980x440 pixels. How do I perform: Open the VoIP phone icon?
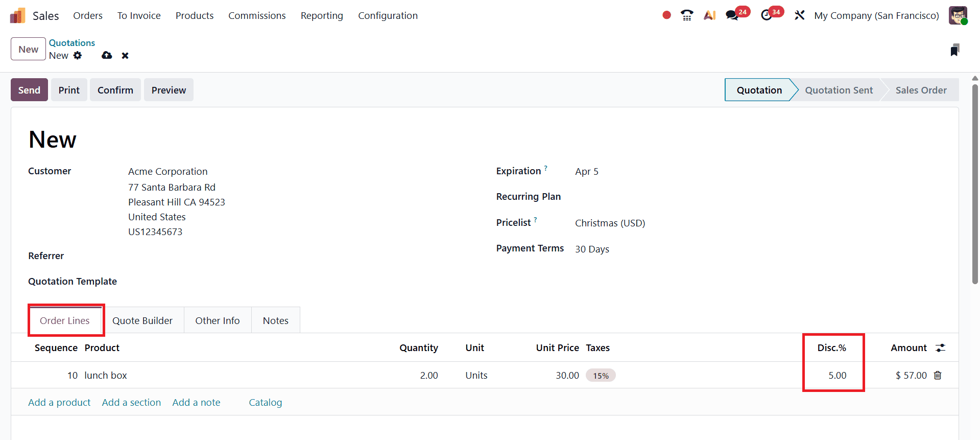point(687,15)
